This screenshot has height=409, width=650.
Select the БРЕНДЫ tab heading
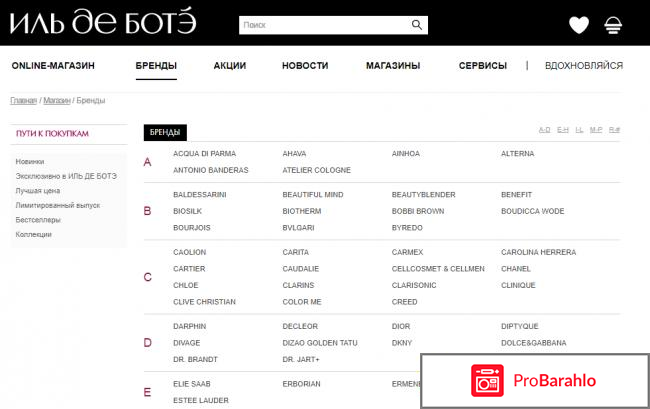click(165, 132)
